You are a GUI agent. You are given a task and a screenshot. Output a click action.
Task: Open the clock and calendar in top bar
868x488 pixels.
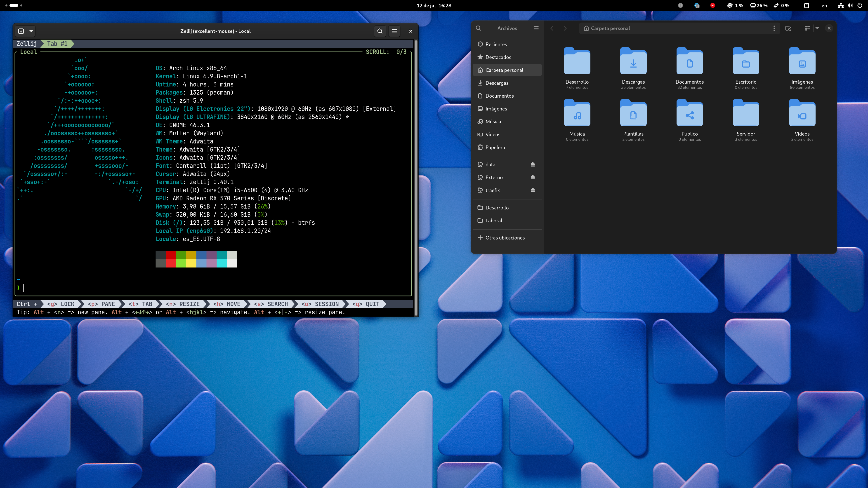(434, 5)
